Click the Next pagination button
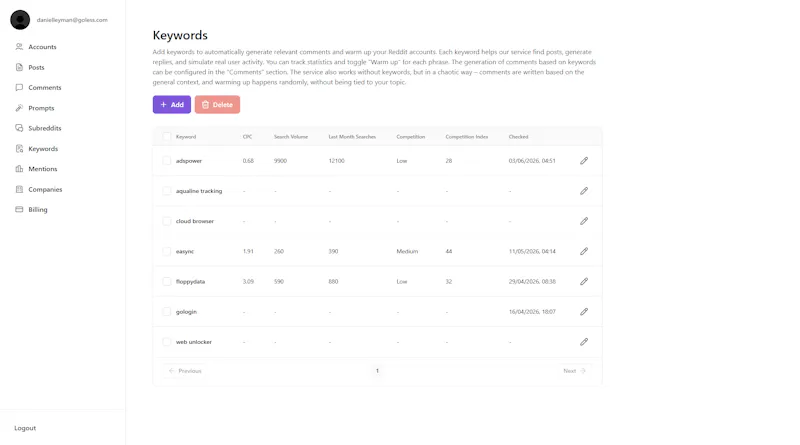Screen dimensions: 800x445 click(574, 371)
